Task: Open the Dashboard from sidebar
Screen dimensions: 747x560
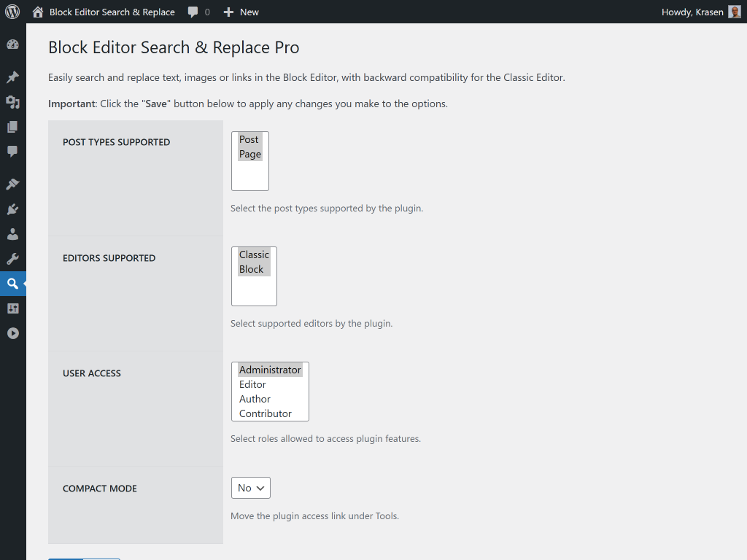Action: point(13,44)
